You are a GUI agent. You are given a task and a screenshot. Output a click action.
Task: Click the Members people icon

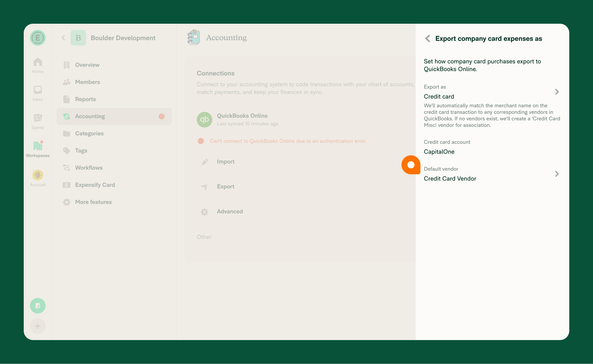(x=66, y=82)
